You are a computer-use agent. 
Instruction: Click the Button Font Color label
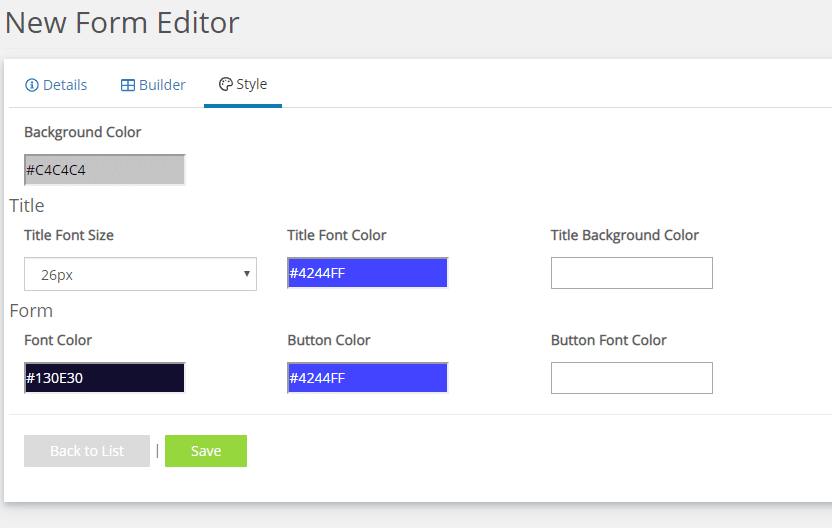click(x=609, y=340)
